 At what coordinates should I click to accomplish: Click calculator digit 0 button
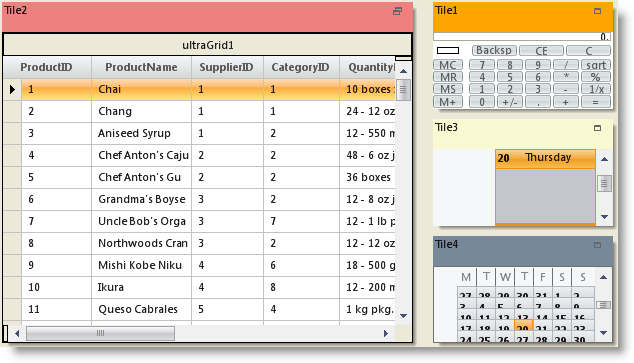point(482,102)
